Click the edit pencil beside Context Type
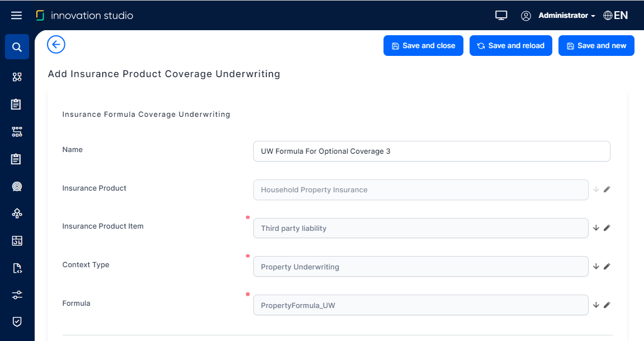The height and width of the screenshot is (341, 644). [x=607, y=267]
